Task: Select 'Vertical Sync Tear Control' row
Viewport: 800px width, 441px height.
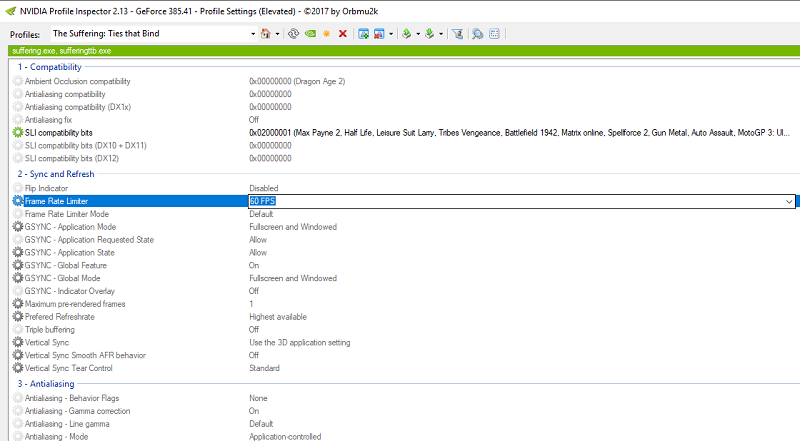Action: point(68,368)
